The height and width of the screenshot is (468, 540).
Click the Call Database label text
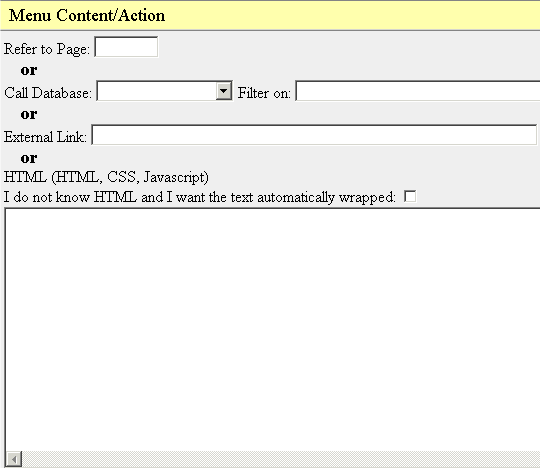(x=48, y=93)
